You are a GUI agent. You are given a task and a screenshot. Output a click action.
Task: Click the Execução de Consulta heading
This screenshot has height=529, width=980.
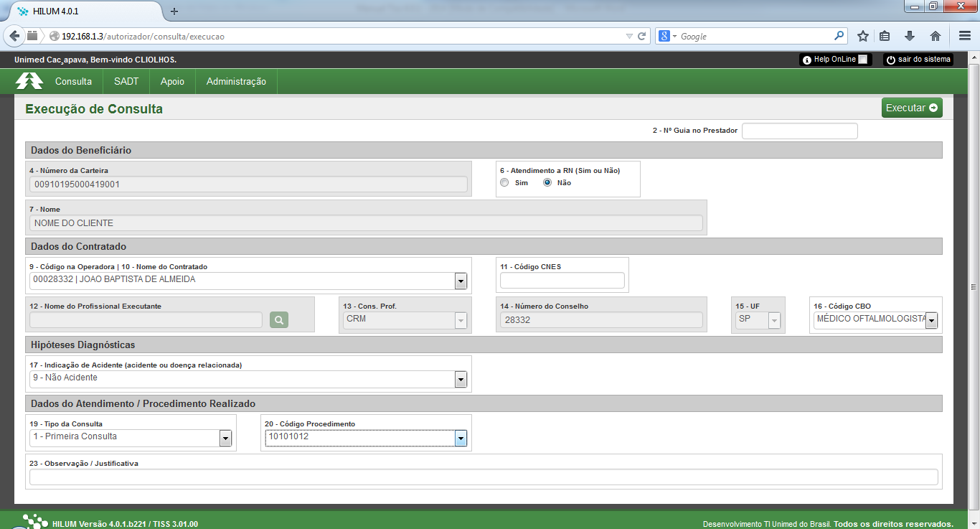(94, 109)
